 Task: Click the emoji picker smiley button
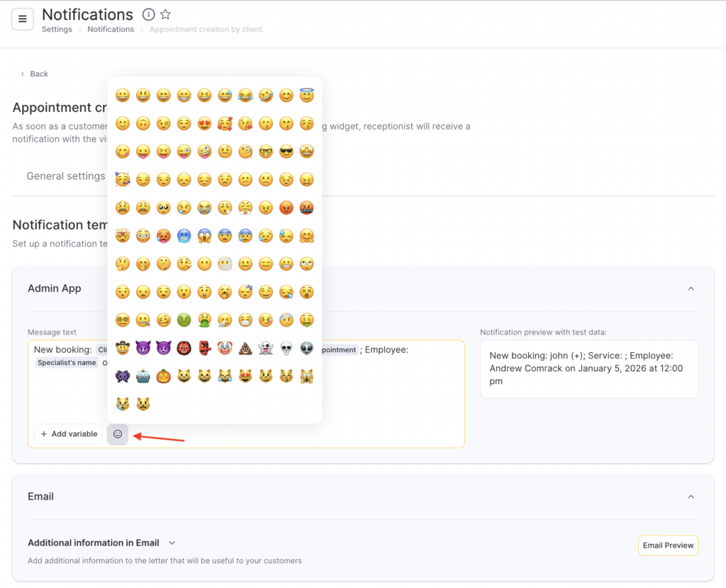118,434
